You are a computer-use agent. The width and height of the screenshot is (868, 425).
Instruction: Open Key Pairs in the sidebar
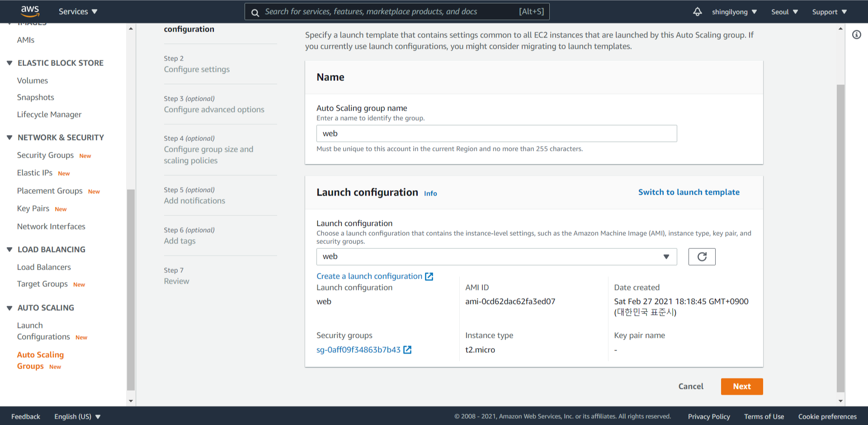point(33,208)
